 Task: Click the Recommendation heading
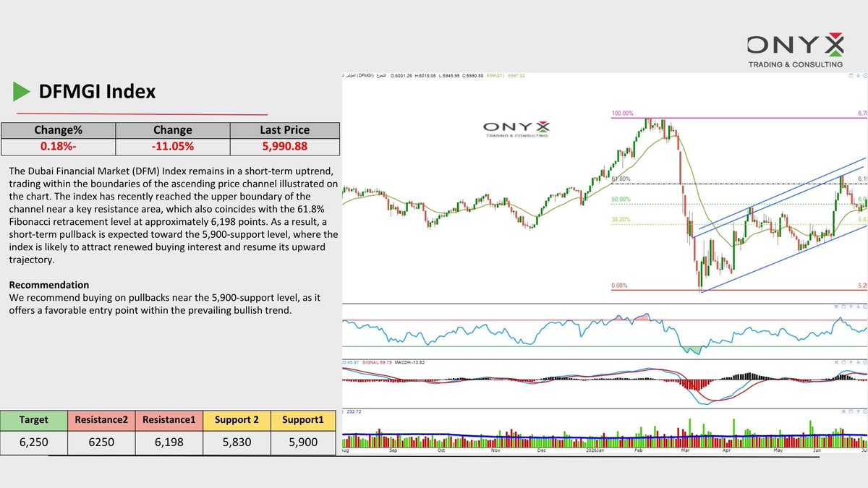click(x=49, y=285)
